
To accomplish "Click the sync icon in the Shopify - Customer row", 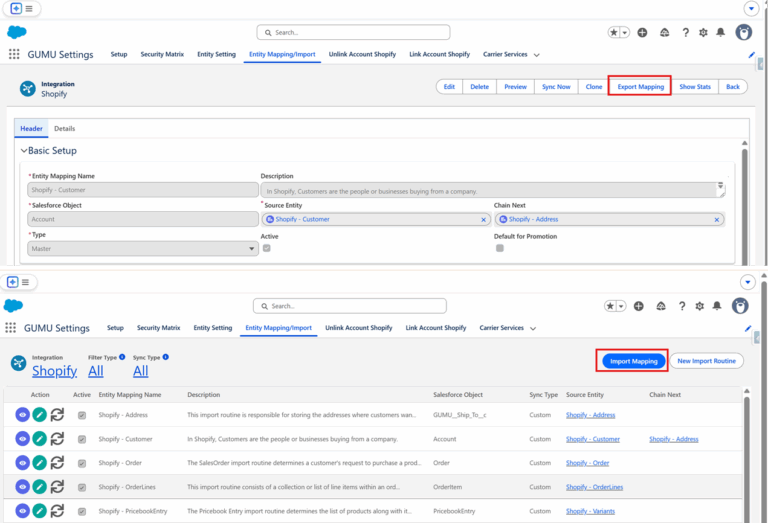I will [x=57, y=438].
